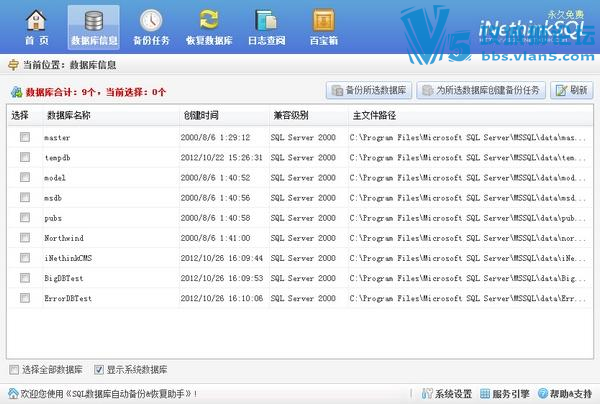Uncheck 显示系统数据库 checkbox
This screenshot has width=600, height=404.
pyautogui.click(x=99, y=370)
